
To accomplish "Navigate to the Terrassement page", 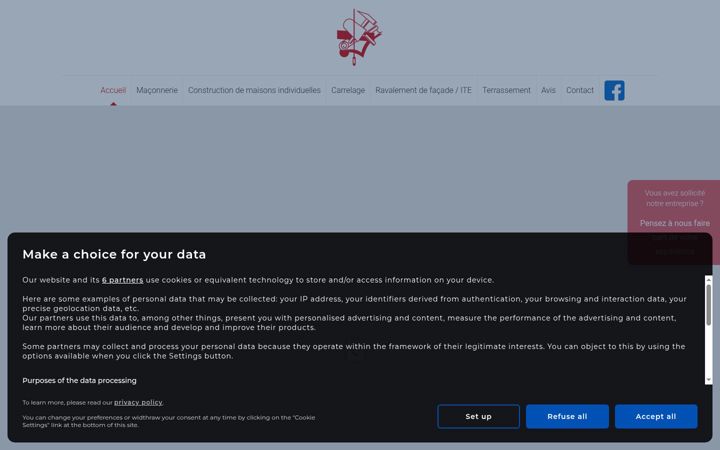I will click(506, 90).
